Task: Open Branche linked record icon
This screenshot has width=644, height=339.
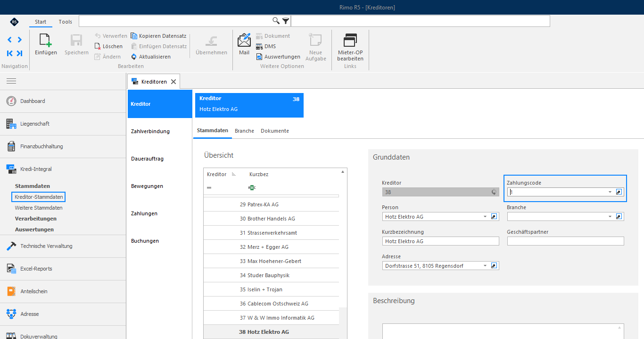Action: coord(619,217)
